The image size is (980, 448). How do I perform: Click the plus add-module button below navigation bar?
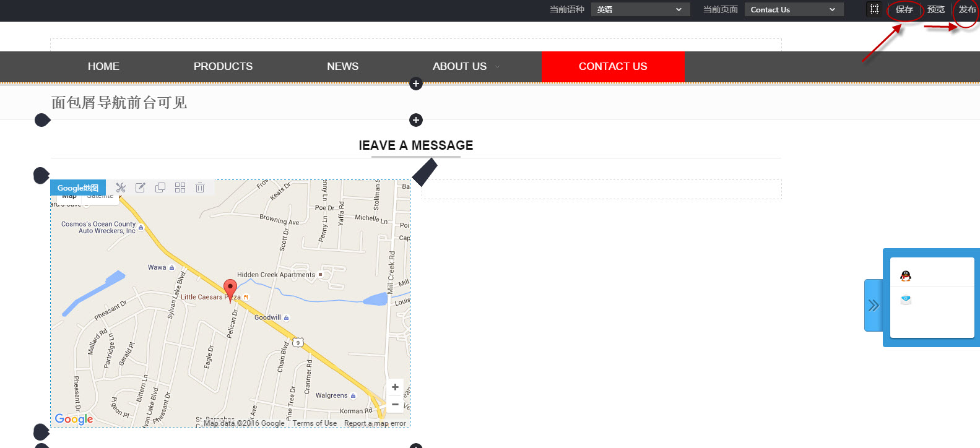coord(416,84)
